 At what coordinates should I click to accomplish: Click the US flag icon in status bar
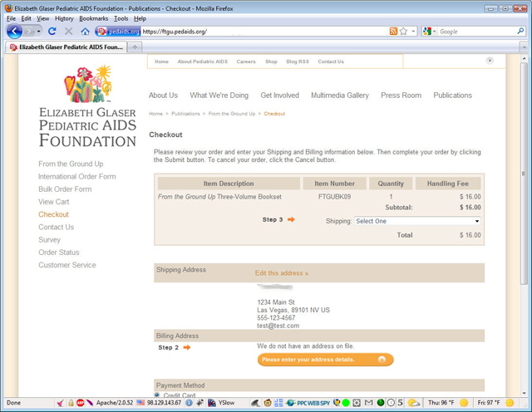coord(140,403)
